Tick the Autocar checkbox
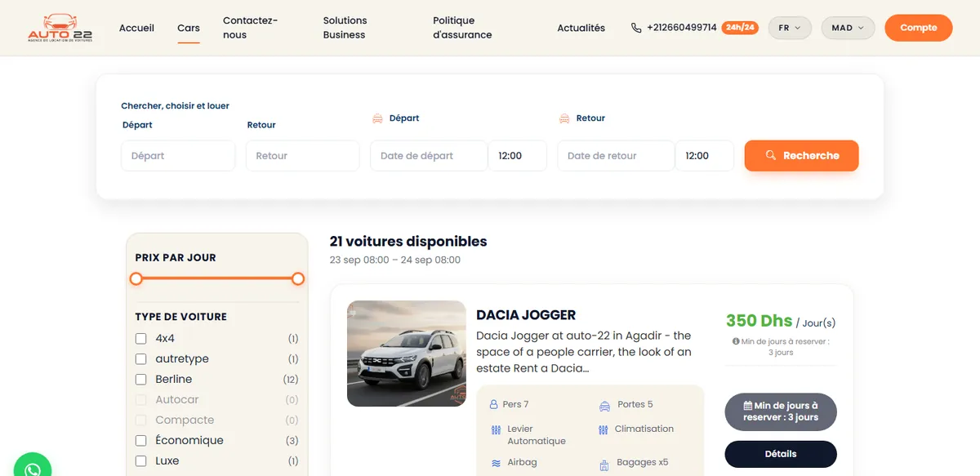Screen dimensions: 980x476 [x=140, y=400]
